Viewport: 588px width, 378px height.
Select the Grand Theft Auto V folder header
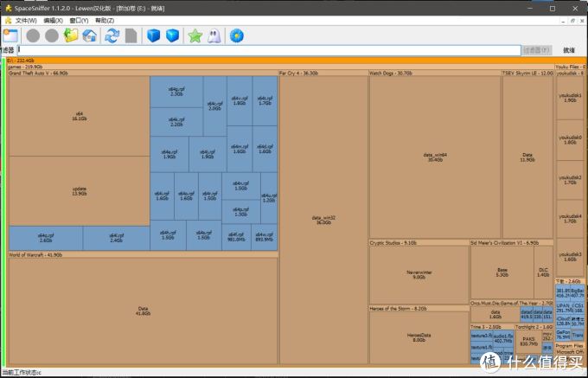click(143, 74)
